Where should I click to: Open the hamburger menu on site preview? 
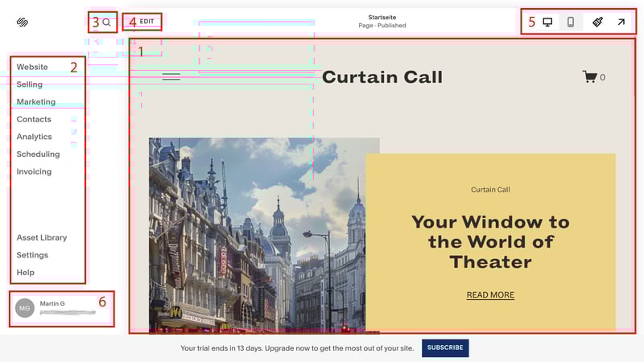tap(171, 76)
